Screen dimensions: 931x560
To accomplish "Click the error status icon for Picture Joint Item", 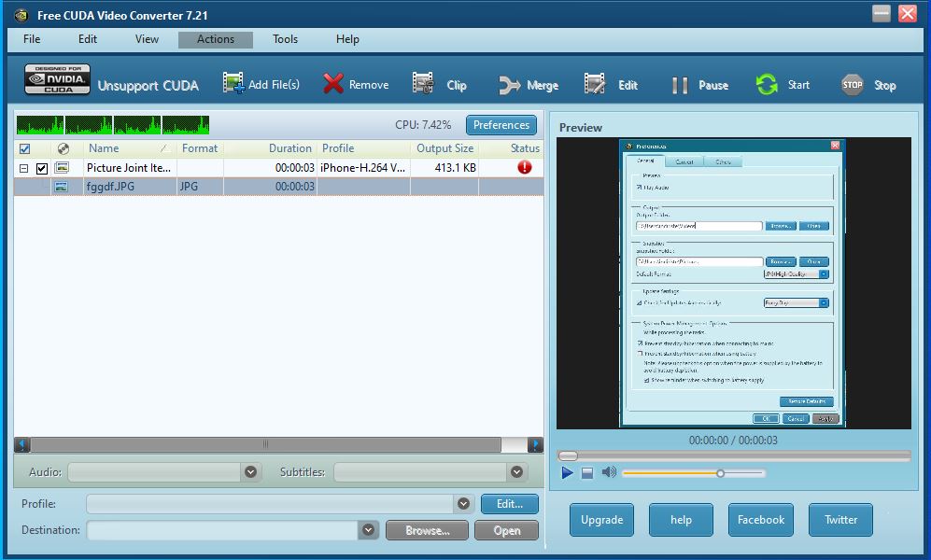I will click(x=524, y=167).
